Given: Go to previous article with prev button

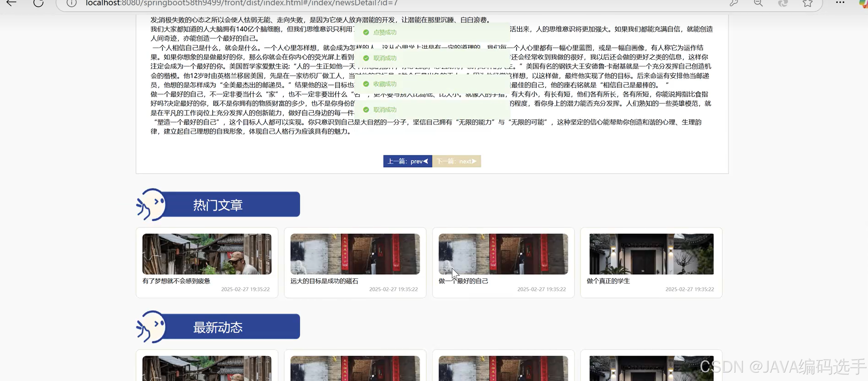Looking at the screenshot, I should click(408, 161).
